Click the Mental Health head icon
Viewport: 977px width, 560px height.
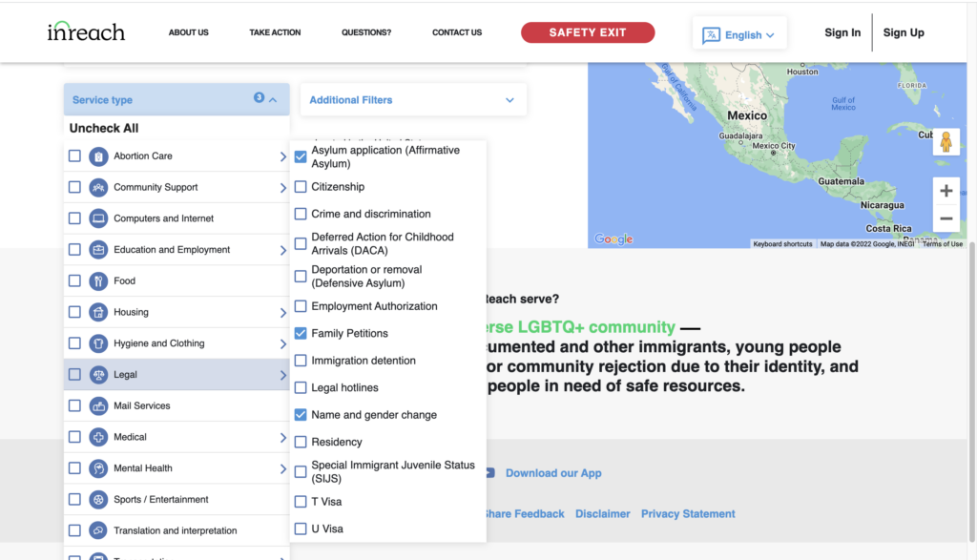98,467
